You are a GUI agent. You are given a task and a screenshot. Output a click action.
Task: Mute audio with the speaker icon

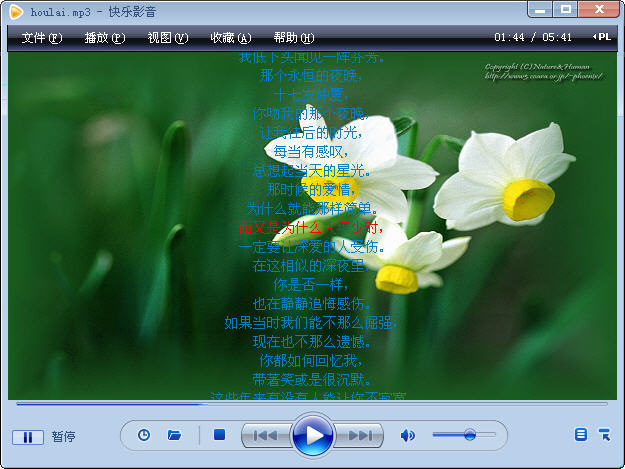coord(407,436)
